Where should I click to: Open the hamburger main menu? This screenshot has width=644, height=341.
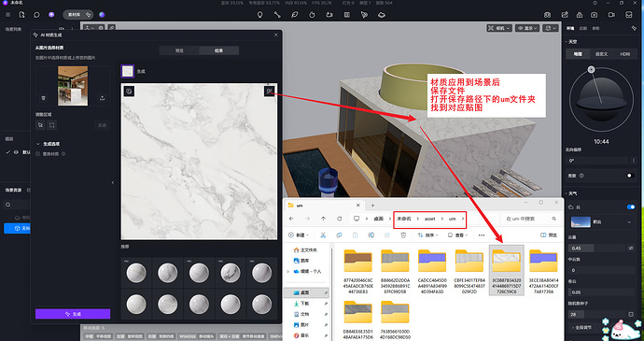pyautogui.click(x=7, y=14)
